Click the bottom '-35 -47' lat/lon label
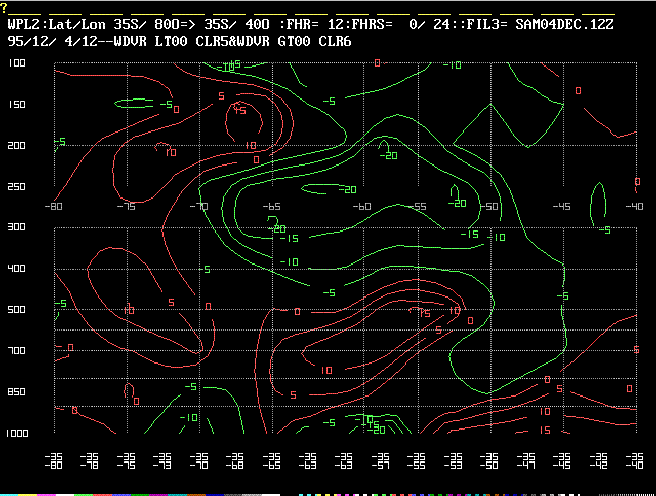The width and height of the screenshot is (656, 496). pos(526,460)
